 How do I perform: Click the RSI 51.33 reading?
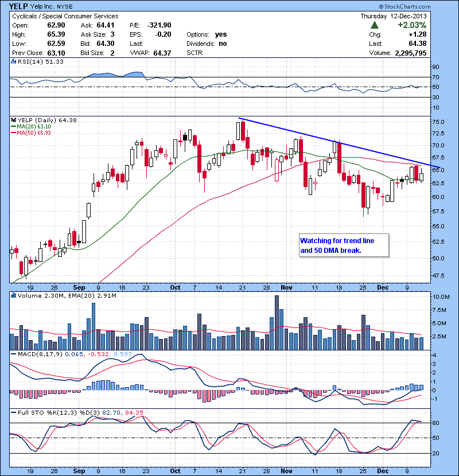click(x=55, y=61)
